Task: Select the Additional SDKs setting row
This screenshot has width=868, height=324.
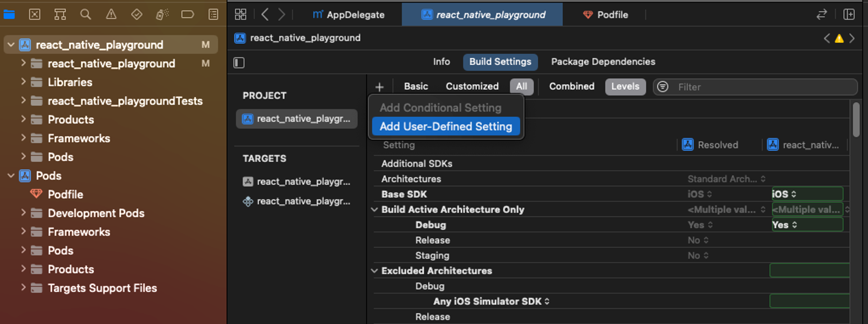Action: (611, 164)
